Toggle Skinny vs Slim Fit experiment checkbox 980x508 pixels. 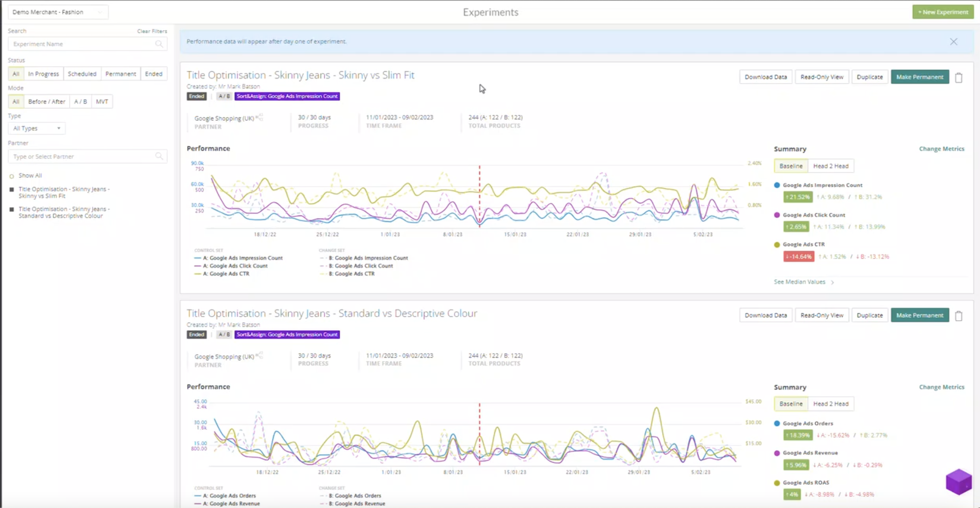(12, 189)
